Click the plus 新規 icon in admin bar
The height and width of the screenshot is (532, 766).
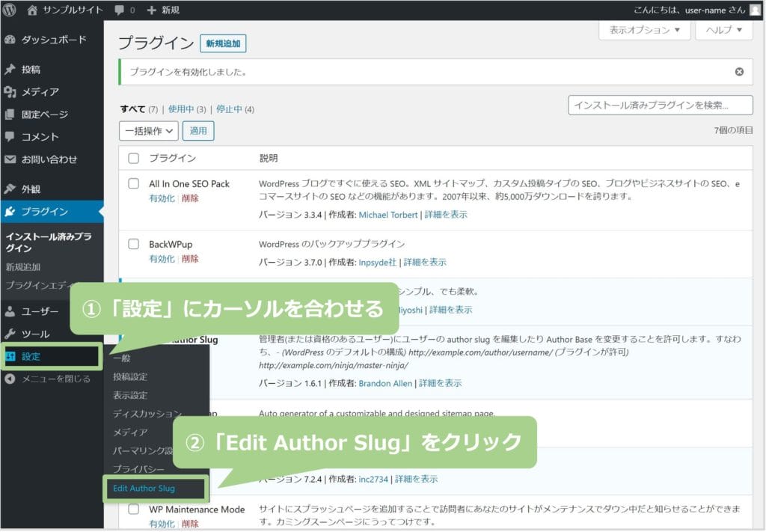tap(152, 10)
